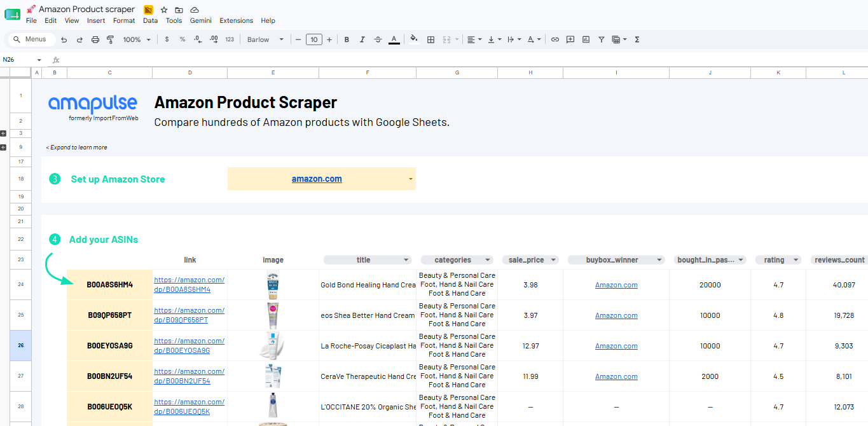Create a filter with funnel icon
The width and height of the screenshot is (868, 426).
pyautogui.click(x=602, y=39)
